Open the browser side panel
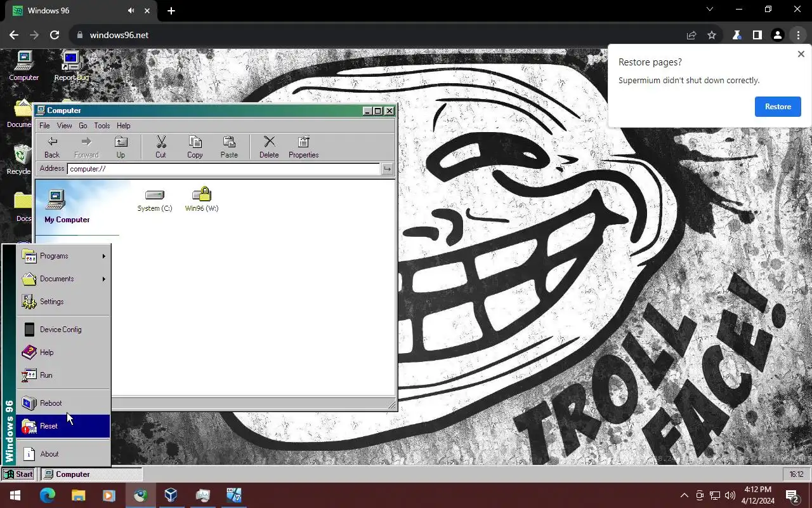This screenshot has height=508, width=812. click(757, 35)
